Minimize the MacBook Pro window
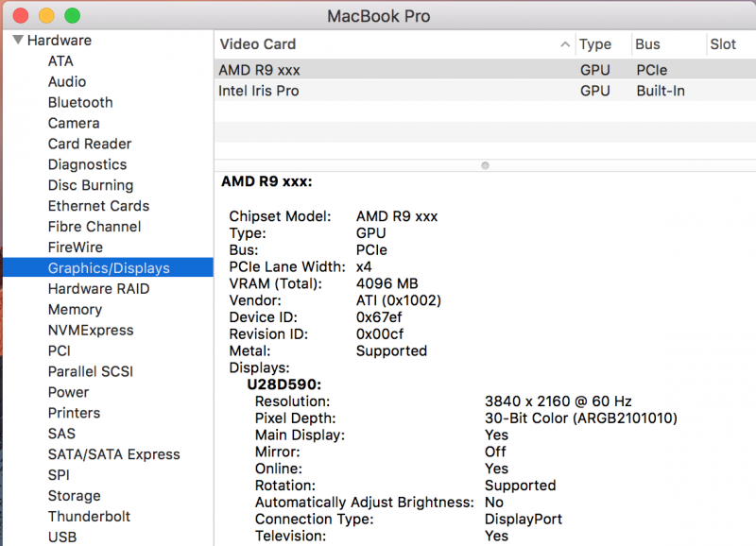The image size is (756, 546). point(46,15)
